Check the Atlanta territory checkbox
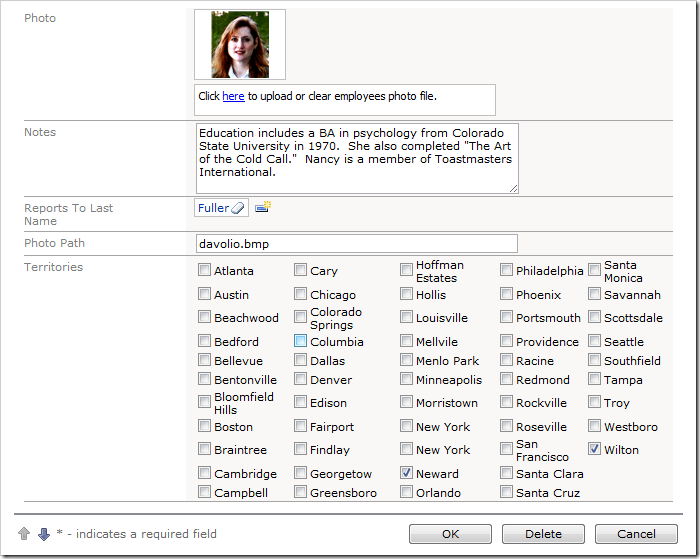The width and height of the screenshot is (700, 559). tap(205, 270)
